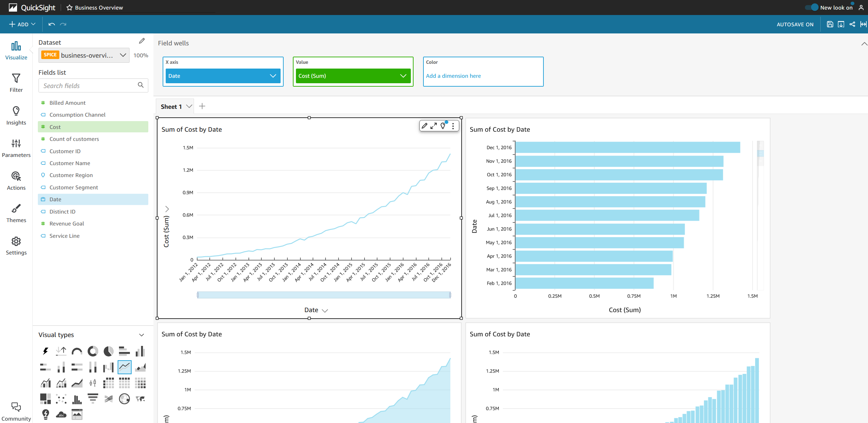The width and height of the screenshot is (868, 423).
Task: Select the funnel chart visual type
Action: [93, 398]
